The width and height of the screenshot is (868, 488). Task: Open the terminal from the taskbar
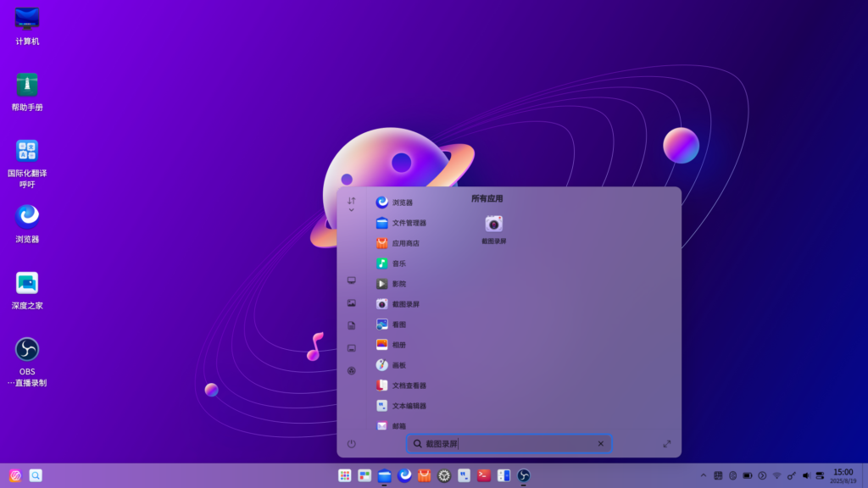click(x=484, y=476)
